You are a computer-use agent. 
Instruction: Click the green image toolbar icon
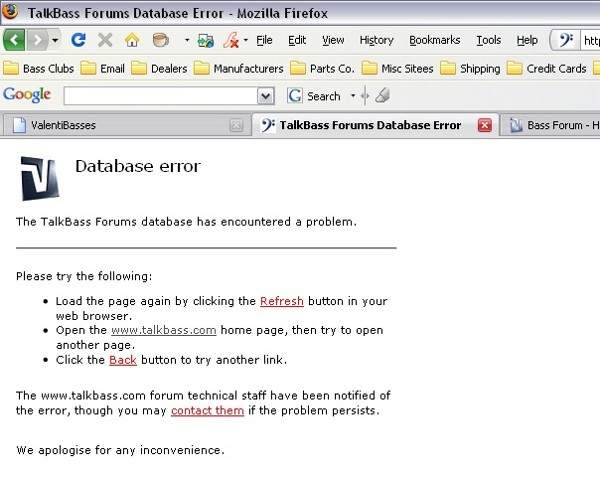205,40
